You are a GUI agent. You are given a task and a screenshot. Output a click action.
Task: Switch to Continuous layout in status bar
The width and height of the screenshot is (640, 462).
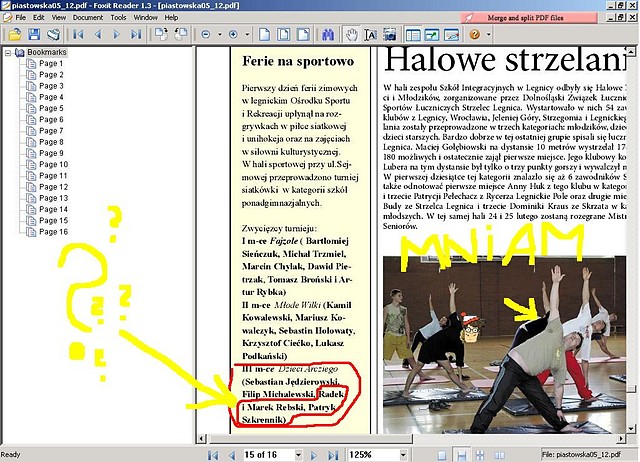pyautogui.click(x=461, y=455)
